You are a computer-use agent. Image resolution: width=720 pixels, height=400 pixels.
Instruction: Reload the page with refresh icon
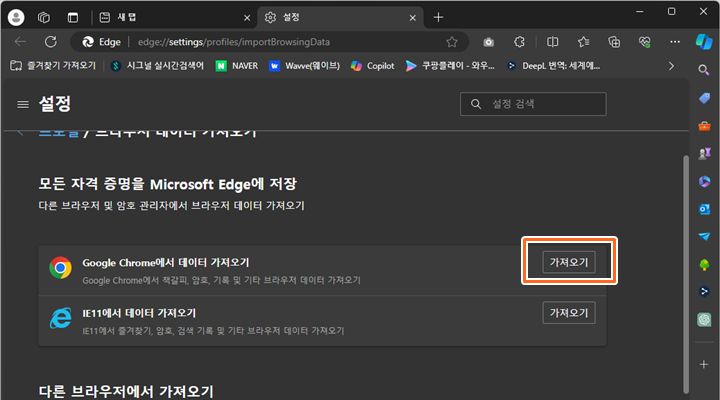pyautogui.click(x=51, y=42)
